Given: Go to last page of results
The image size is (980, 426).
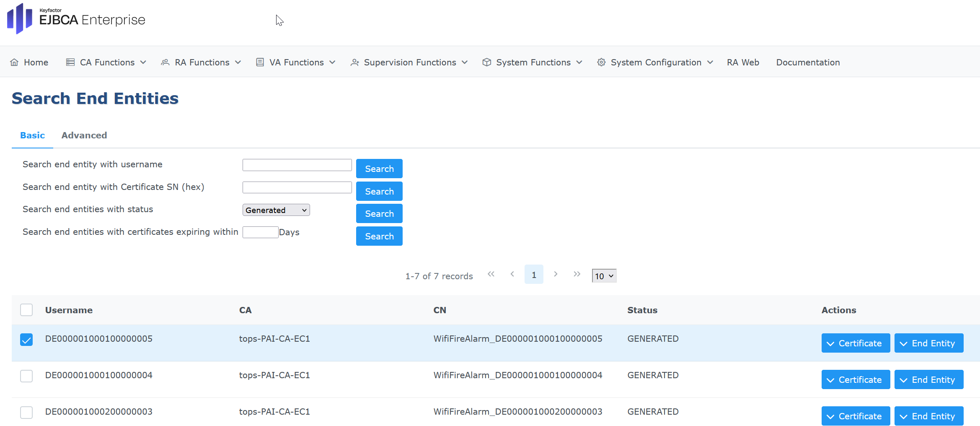Looking at the screenshot, I should [577, 274].
